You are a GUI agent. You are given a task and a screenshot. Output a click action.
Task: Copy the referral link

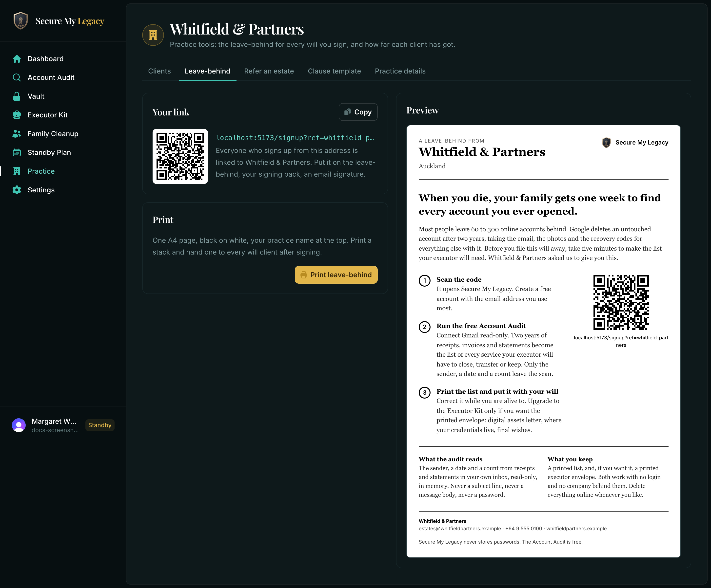click(358, 112)
